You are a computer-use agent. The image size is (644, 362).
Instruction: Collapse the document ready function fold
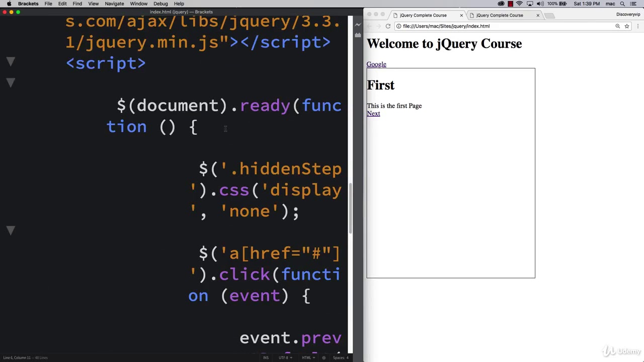(x=11, y=83)
